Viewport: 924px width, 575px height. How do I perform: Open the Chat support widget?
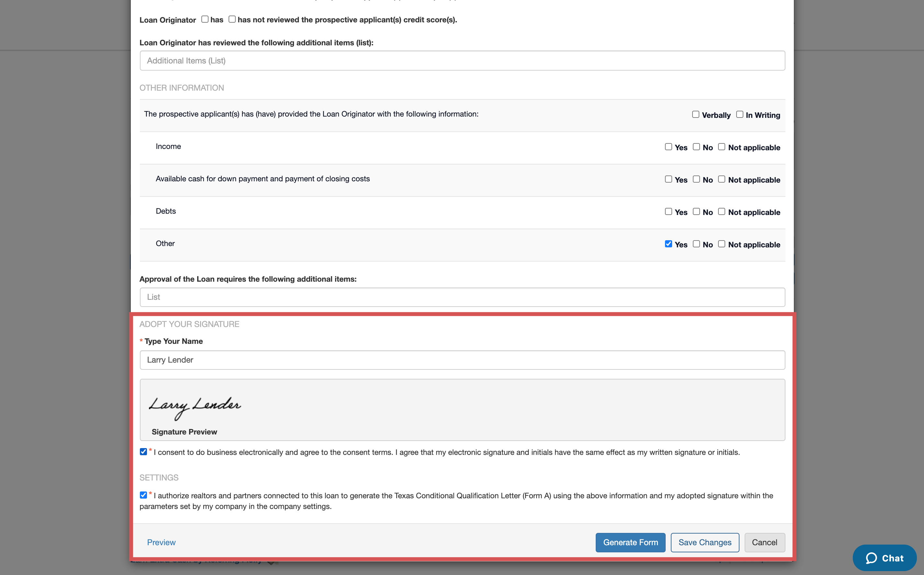(x=885, y=558)
